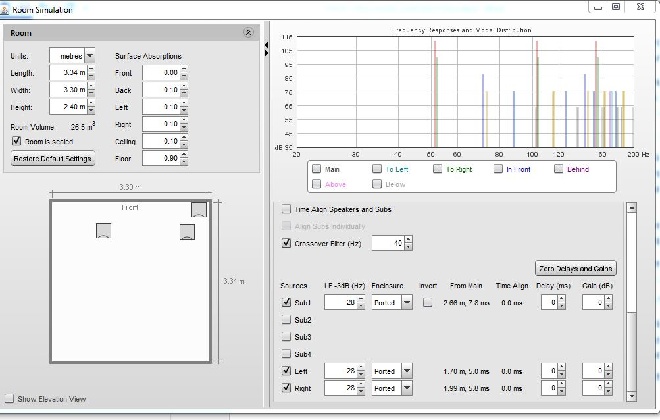Enable the Sub2 source checkbox
The height and width of the screenshot is (420, 660).
[286, 320]
